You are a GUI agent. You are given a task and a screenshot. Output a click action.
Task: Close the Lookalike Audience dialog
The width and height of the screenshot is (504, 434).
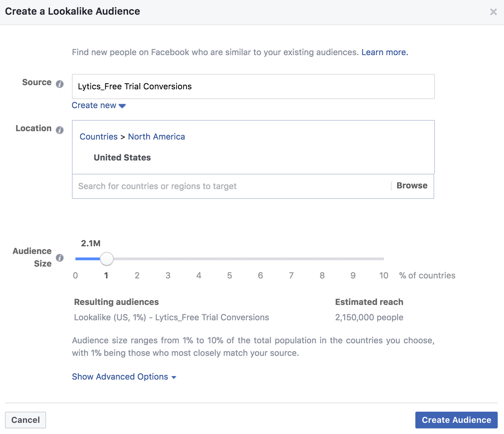[x=493, y=12]
